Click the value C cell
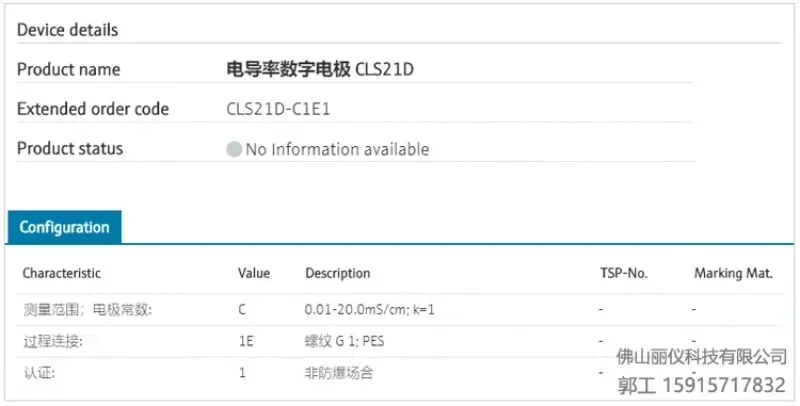The height and width of the screenshot is (406, 800). coord(242,310)
